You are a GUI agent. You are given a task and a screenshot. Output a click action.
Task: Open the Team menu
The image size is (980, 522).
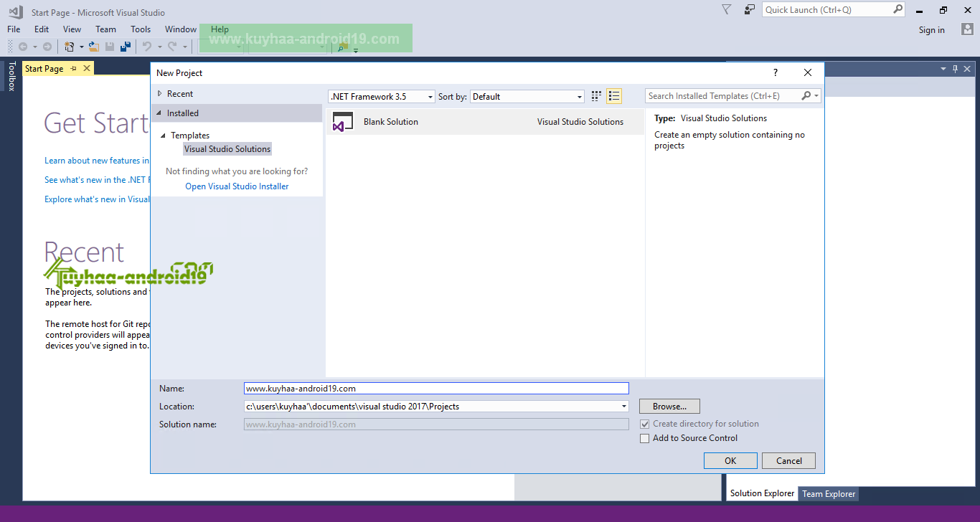pos(105,29)
